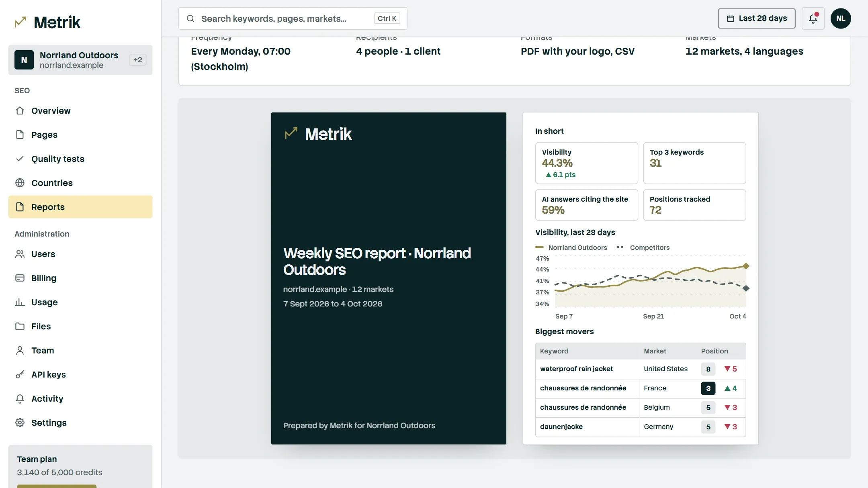868x488 pixels.
Task: Open the weekly SEO report cover page
Action: [x=389, y=278]
